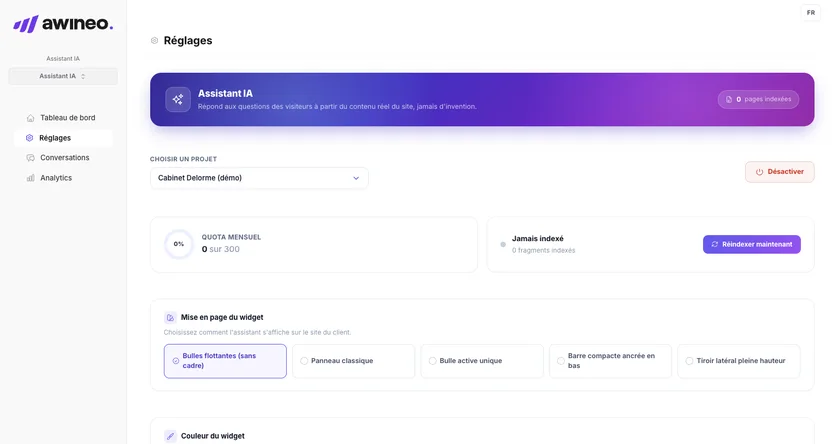Click the 0 sur 300 quota value
This screenshot has height=444, width=832.
point(220,249)
